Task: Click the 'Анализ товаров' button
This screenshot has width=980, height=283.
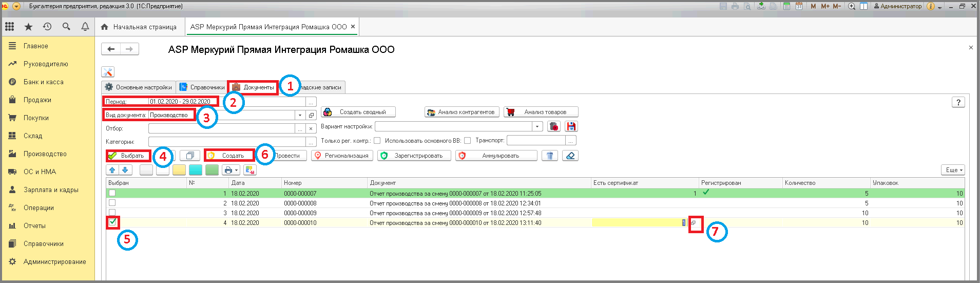Action: coord(541,112)
